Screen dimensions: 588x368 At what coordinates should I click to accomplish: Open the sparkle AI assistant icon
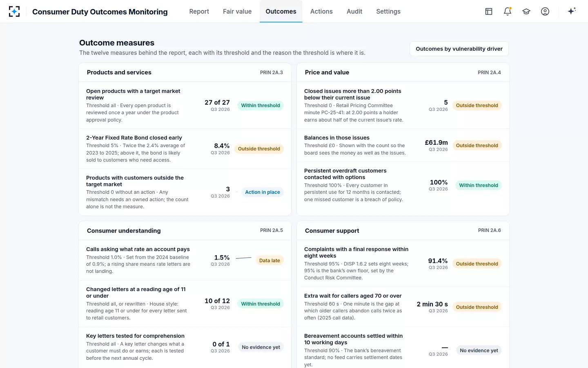click(572, 11)
